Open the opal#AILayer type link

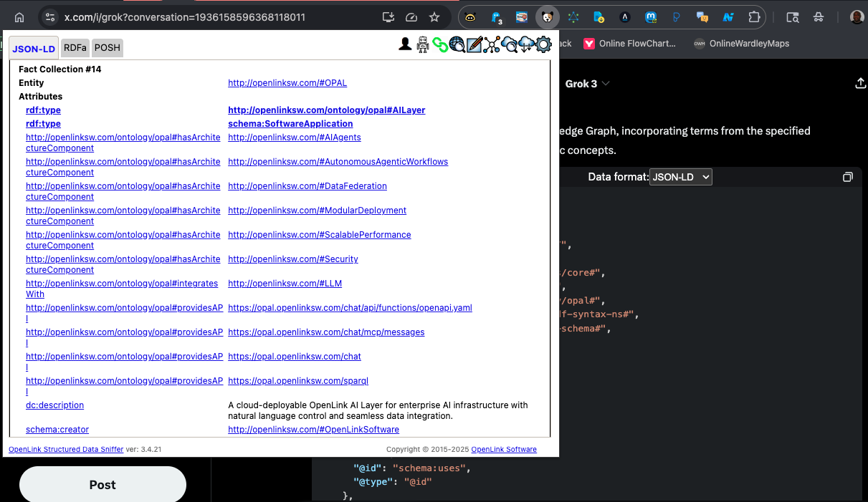(x=327, y=110)
